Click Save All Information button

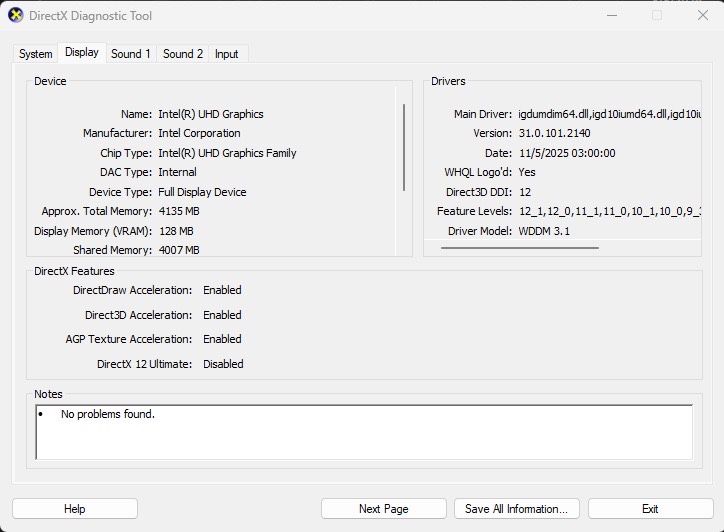coord(517,509)
